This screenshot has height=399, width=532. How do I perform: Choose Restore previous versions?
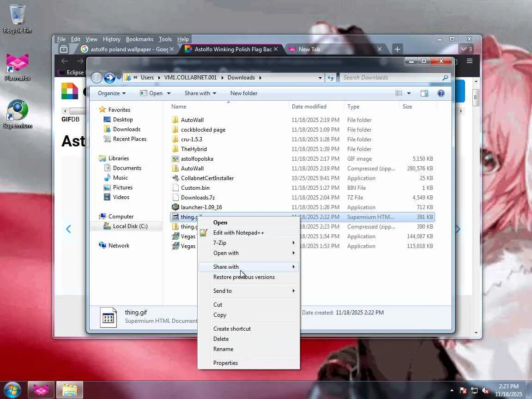point(249,277)
